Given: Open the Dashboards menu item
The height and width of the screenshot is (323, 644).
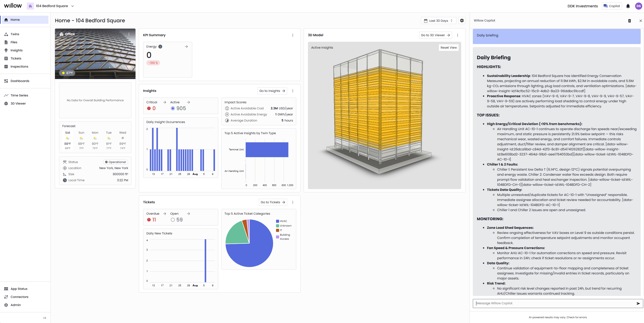Looking at the screenshot, I should 20,81.
